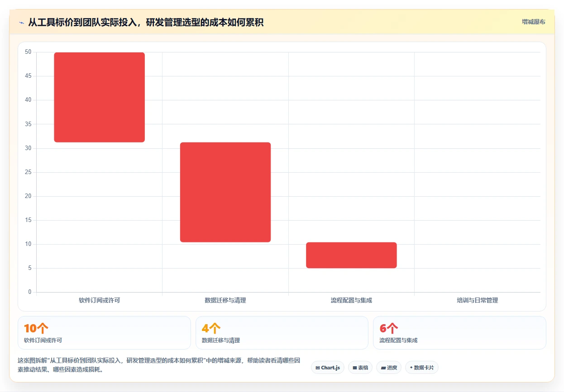The image size is (564, 392).
Task: Click the y-axis value 10
Action: [28, 244]
